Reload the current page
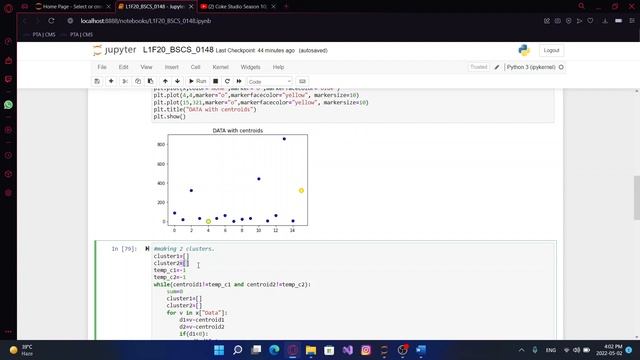Image resolution: width=640 pixels, height=360 pixels. click(x=51, y=21)
